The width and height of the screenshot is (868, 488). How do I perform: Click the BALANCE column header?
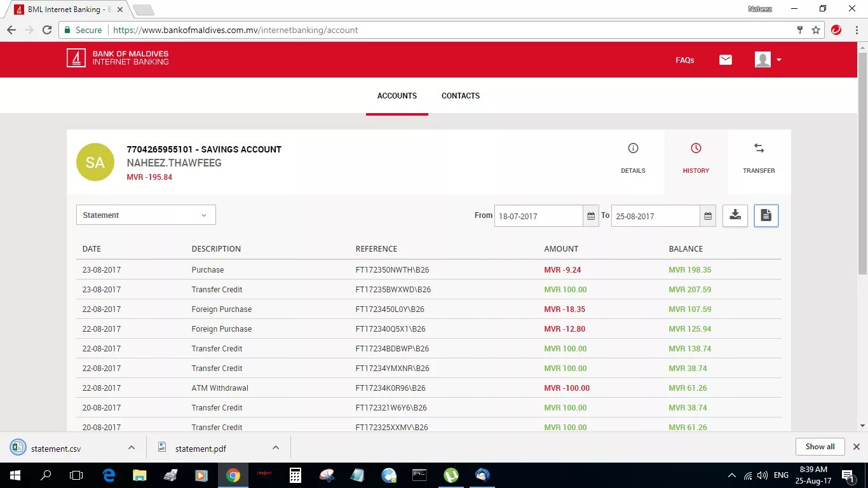pos(686,249)
